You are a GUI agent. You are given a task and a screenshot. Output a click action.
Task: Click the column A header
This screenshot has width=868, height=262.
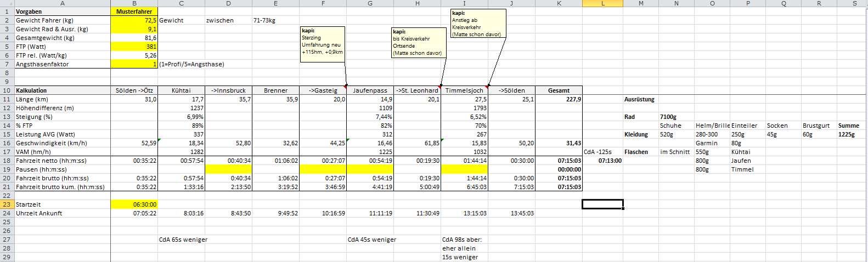click(x=62, y=3)
